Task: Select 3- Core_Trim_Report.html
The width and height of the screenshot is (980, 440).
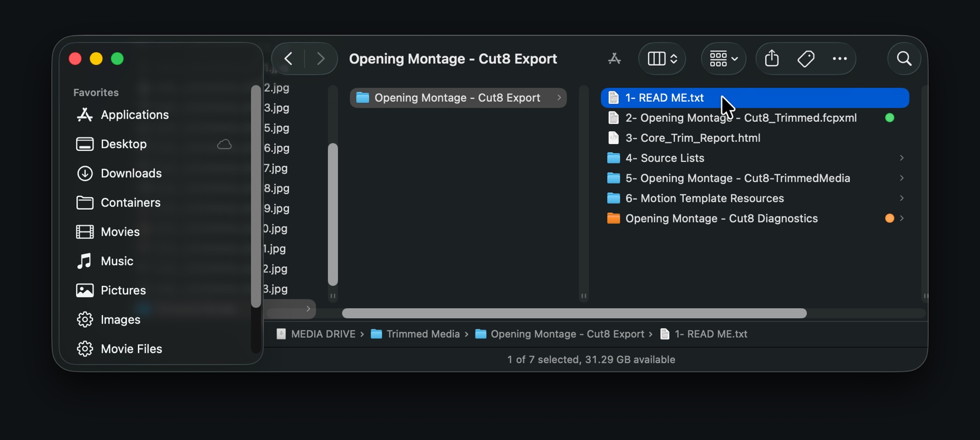Action: [755, 138]
